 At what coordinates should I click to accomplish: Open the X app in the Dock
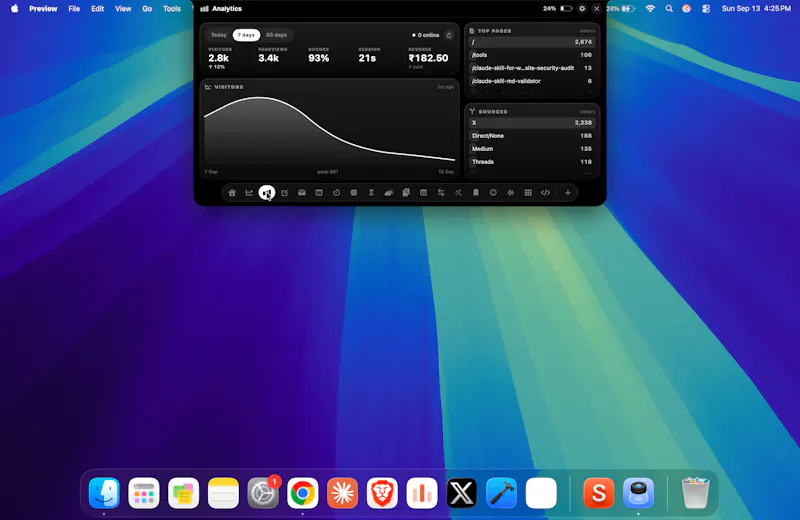(462, 493)
